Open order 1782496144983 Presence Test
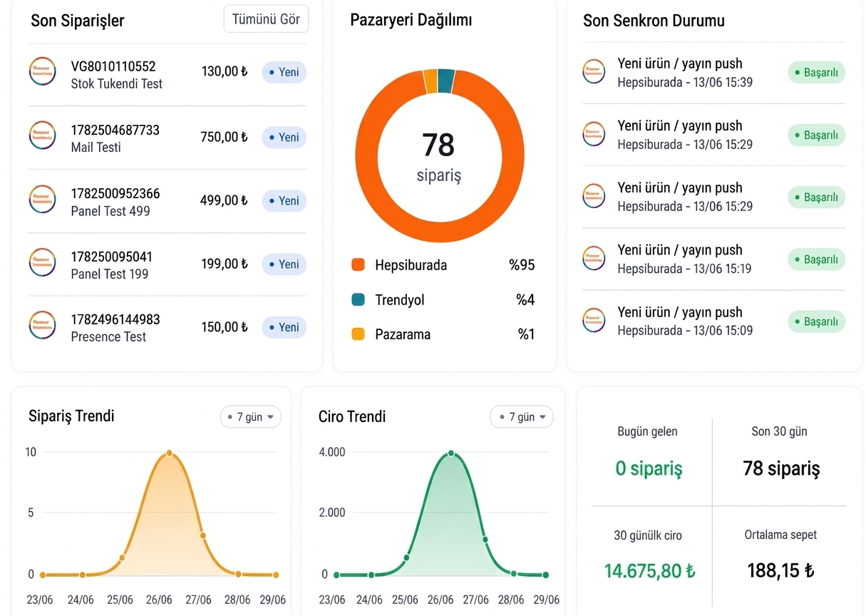The image size is (866, 616). (x=167, y=327)
